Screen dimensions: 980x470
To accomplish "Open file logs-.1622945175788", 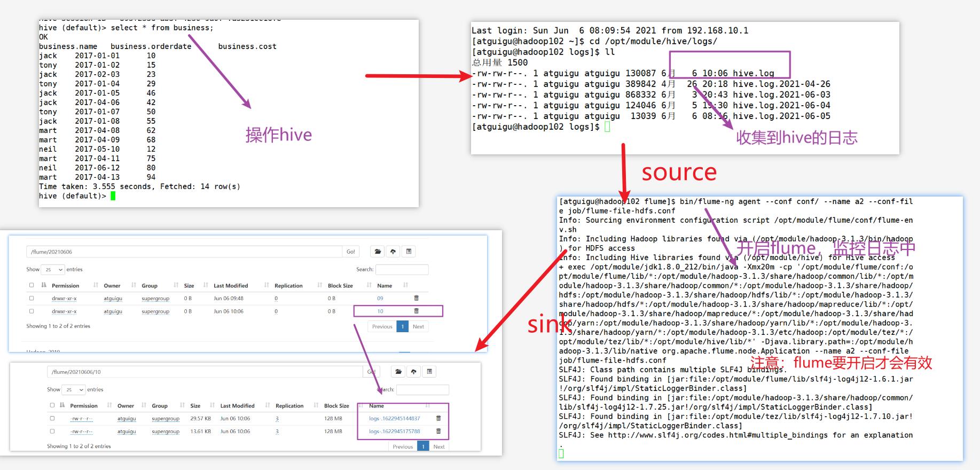I will [x=395, y=432].
